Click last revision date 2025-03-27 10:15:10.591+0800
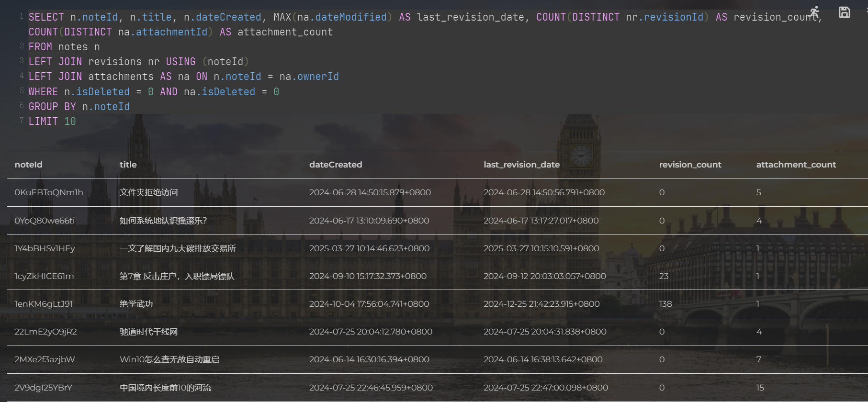Screen dimensions: 868x402 pos(541,248)
